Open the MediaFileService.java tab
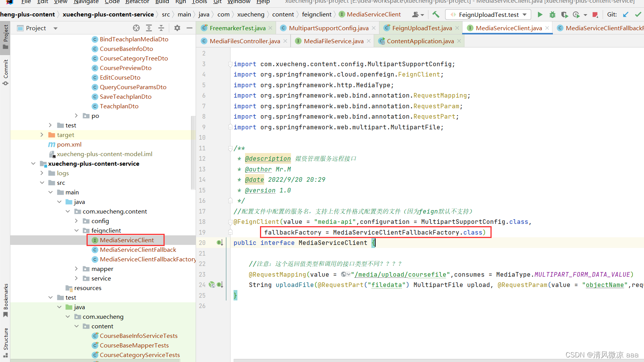644x362 pixels. click(x=333, y=41)
